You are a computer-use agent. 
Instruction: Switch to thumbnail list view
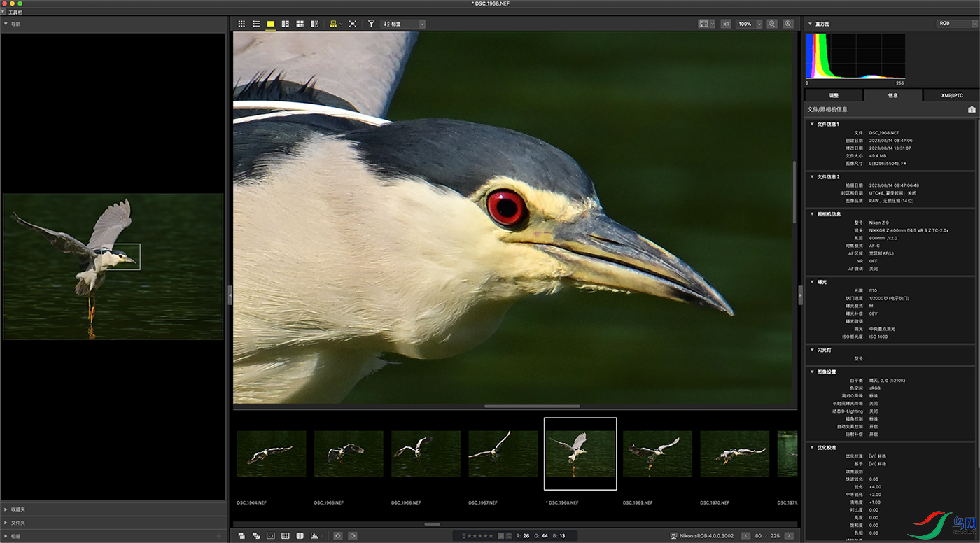(256, 24)
